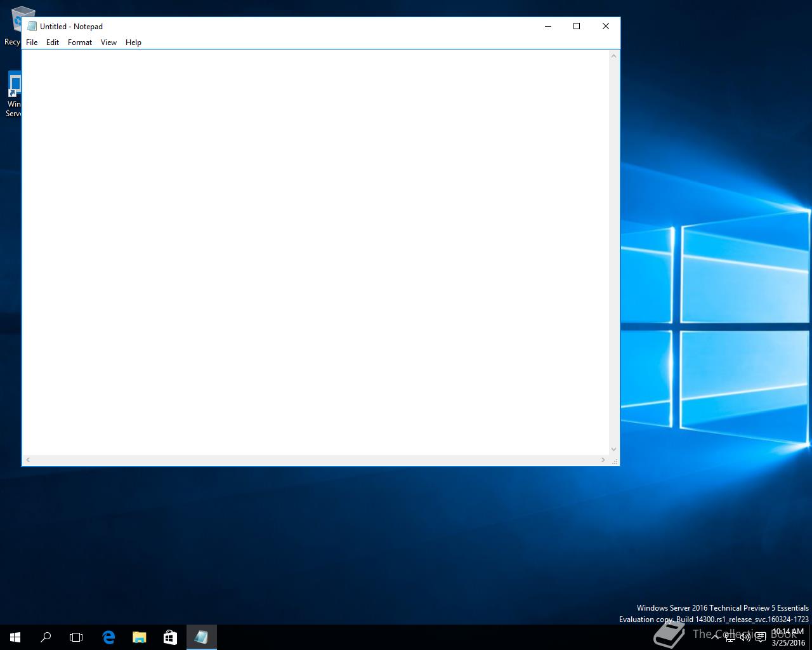812x650 pixels.
Task: Open the Format menu in Notepad
Action: tap(80, 43)
